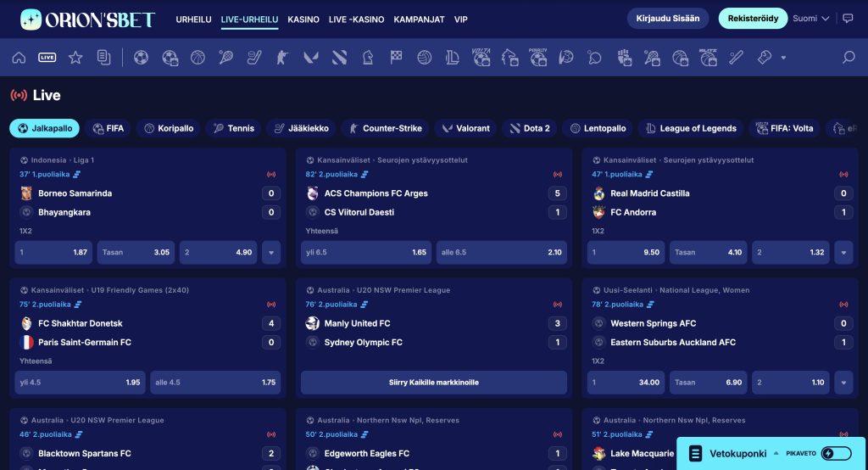Open the chat support icon
Viewport: 868px width, 470px height.
(x=848, y=19)
